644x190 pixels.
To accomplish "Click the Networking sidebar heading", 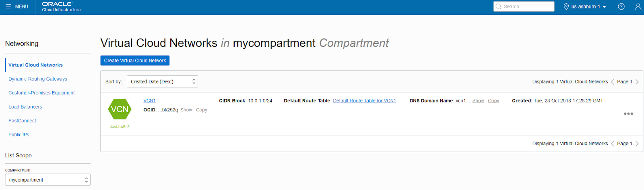I will [22, 44].
